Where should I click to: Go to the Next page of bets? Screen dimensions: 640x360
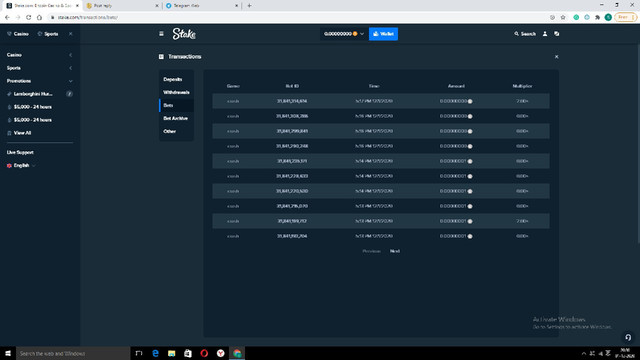click(x=395, y=251)
